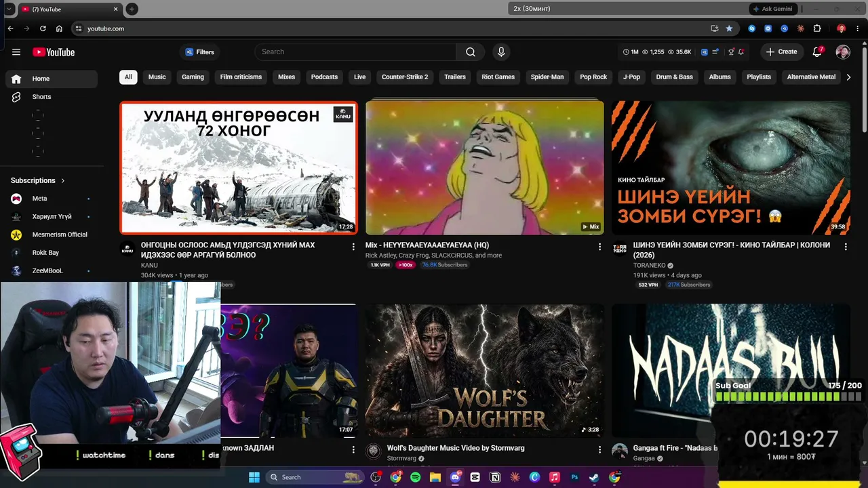Open a new browser tab
The height and width of the screenshot is (488, 868).
click(x=132, y=9)
